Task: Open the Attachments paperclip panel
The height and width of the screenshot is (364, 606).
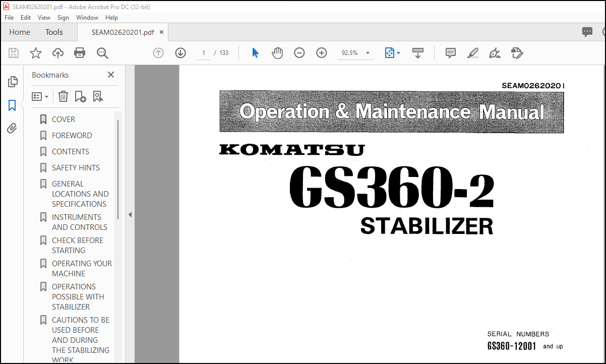Action: tap(13, 129)
